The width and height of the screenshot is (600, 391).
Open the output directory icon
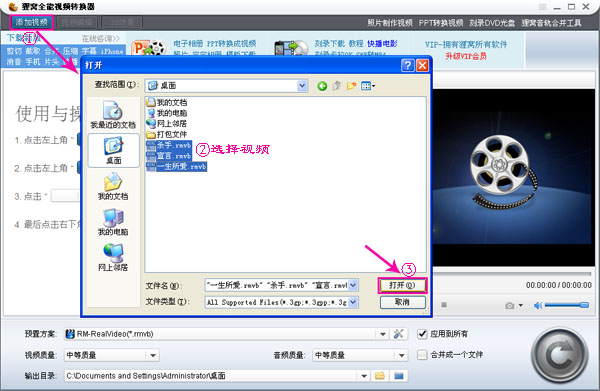tap(399, 376)
